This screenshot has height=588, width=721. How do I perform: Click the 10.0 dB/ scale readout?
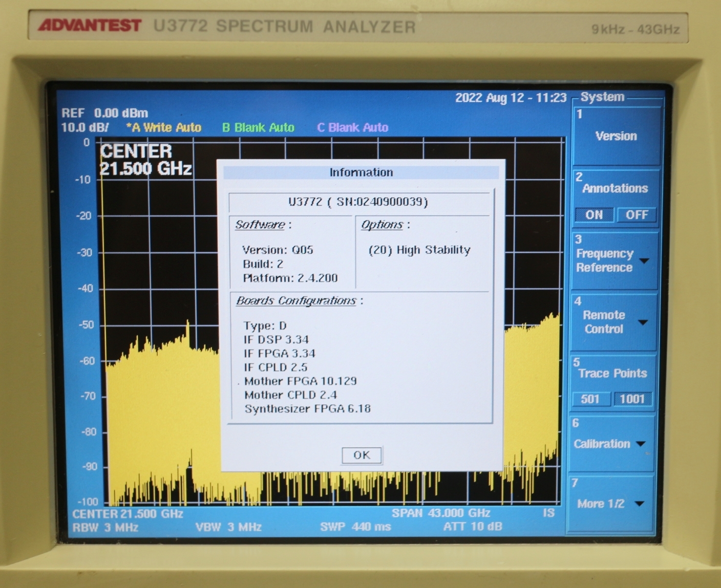pos(85,127)
